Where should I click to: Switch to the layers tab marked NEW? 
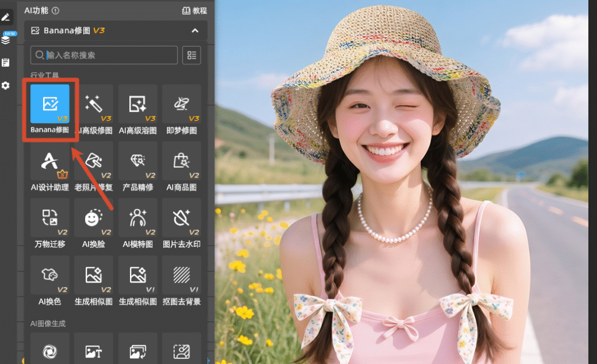pos(6,40)
